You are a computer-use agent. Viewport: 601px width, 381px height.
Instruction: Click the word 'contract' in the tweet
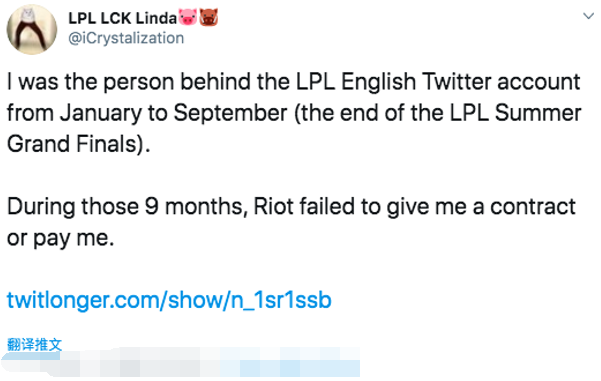533,206
